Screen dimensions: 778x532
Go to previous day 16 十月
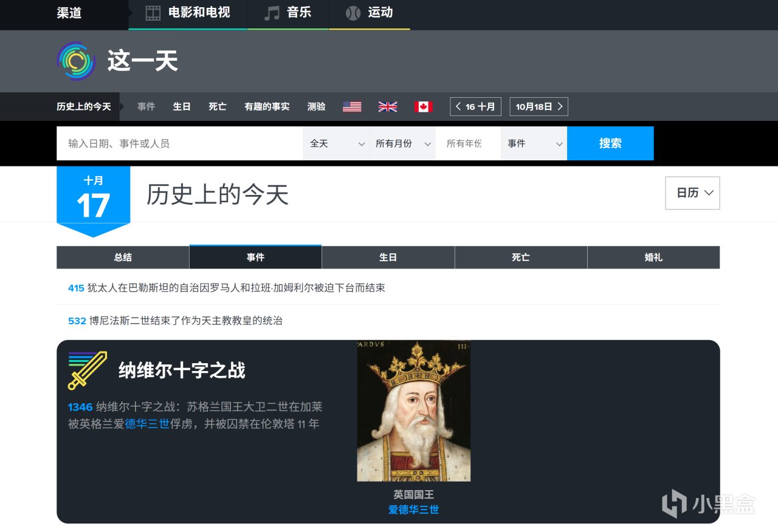tap(477, 107)
